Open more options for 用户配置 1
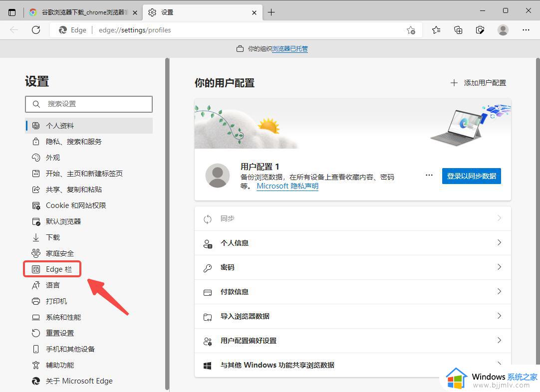 pos(429,175)
